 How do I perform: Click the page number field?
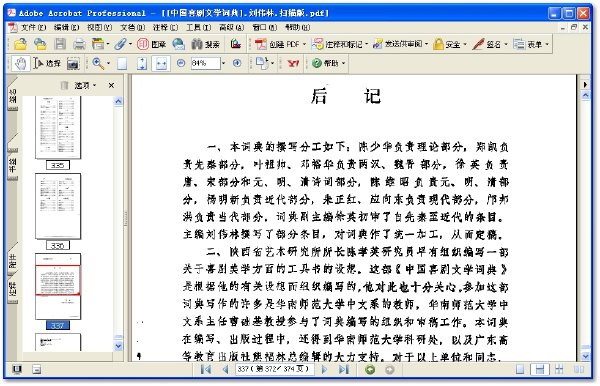point(274,369)
